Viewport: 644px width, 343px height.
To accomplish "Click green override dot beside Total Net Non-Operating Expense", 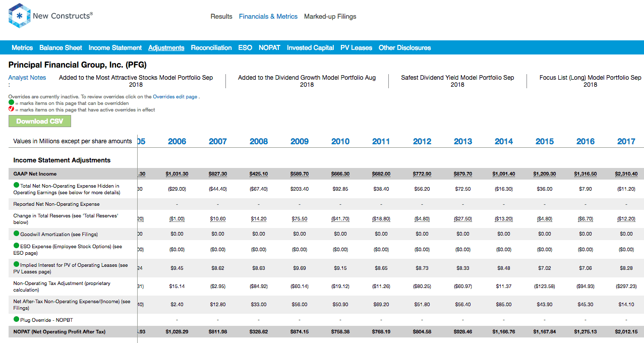I will (x=17, y=186).
